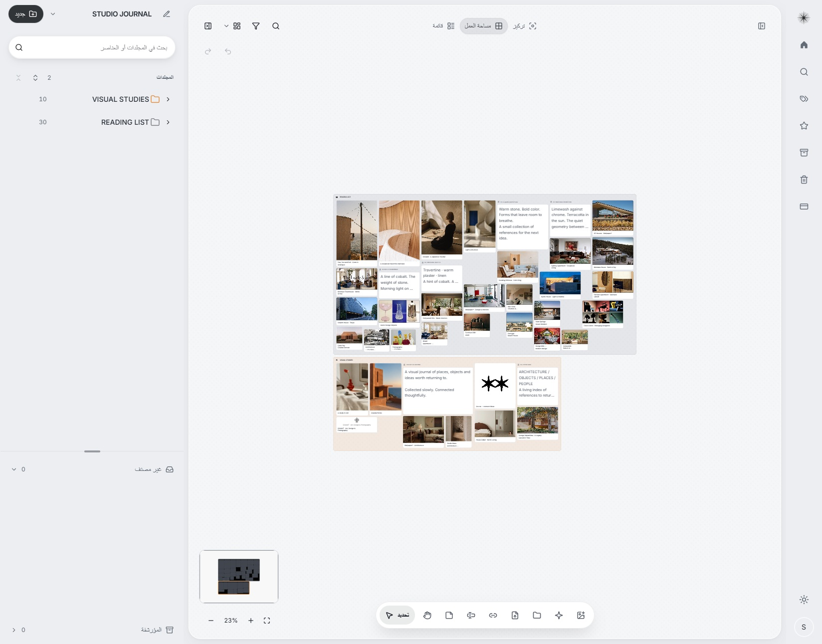Click the redo arrow
822x644 pixels.
coord(208,51)
